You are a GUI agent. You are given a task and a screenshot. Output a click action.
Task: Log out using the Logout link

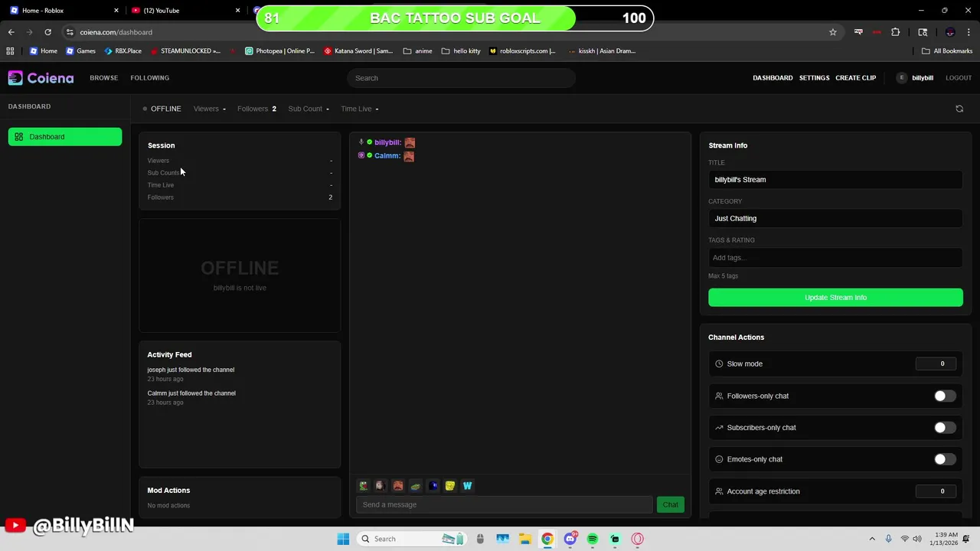(x=959, y=78)
